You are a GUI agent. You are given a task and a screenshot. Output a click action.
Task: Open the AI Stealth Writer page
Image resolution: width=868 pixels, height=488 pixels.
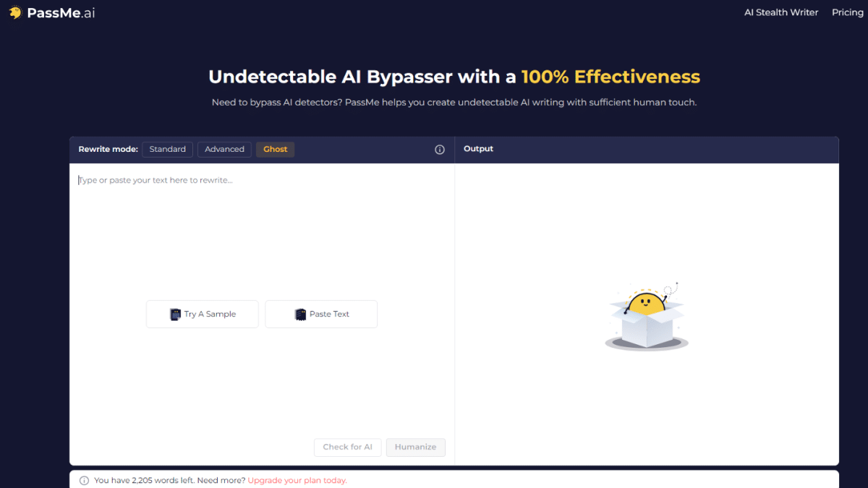coord(781,12)
